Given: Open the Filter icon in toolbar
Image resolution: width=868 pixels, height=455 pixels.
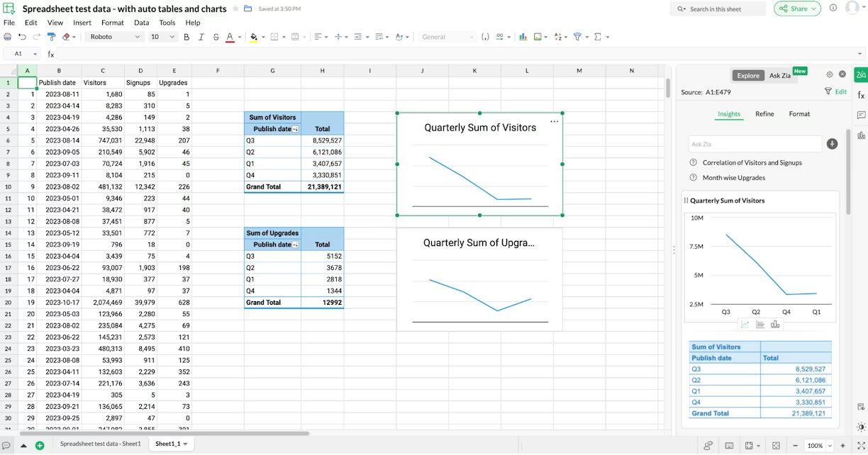Looking at the screenshot, I should (x=577, y=37).
